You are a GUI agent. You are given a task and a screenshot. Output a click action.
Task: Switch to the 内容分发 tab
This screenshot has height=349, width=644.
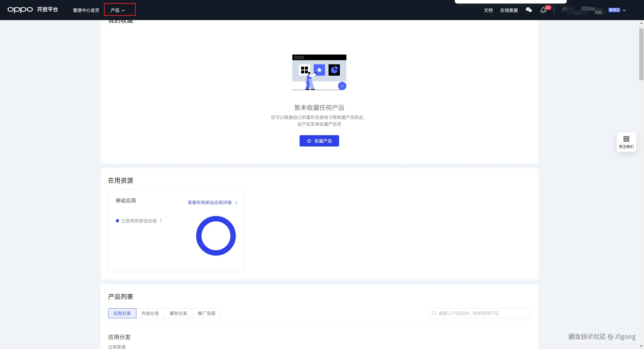pyautogui.click(x=150, y=313)
